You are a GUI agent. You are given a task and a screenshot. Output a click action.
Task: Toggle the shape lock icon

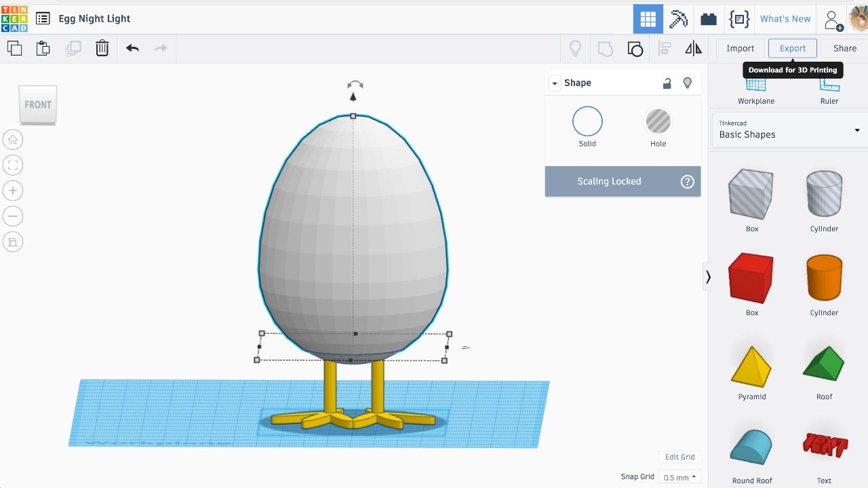point(667,83)
